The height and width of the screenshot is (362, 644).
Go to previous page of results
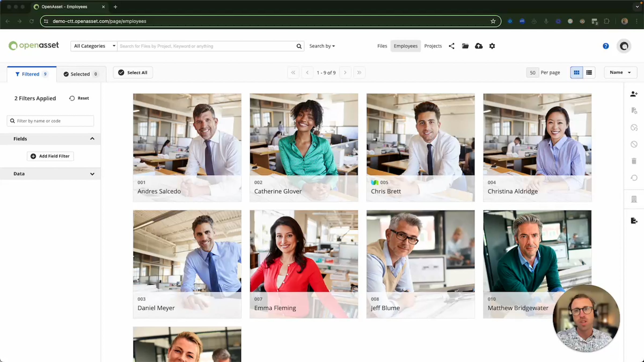pyautogui.click(x=307, y=73)
